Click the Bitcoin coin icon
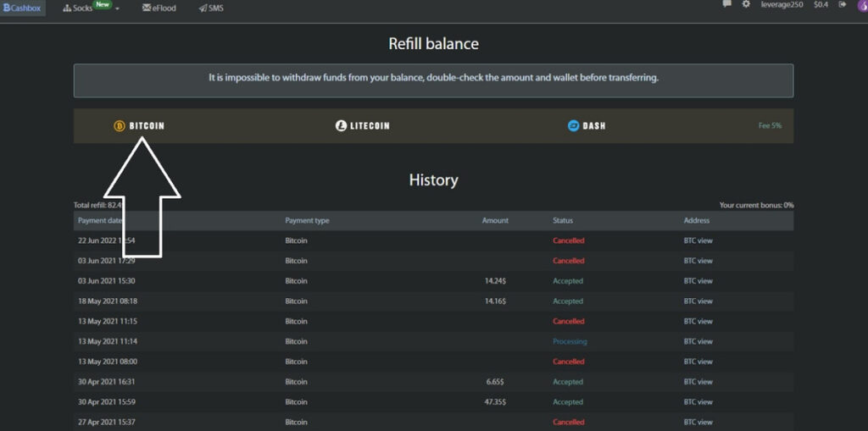This screenshot has height=431, width=868. [x=120, y=126]
